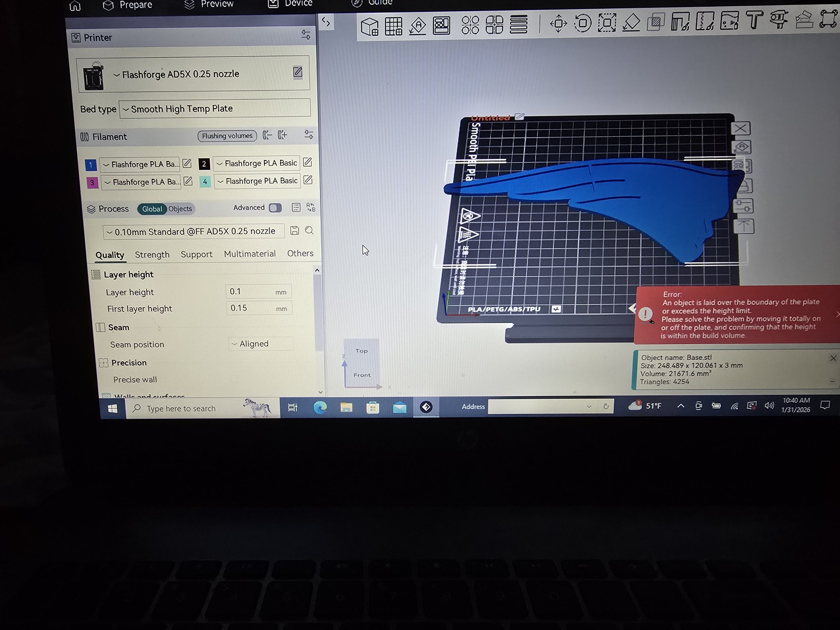
Task: Click compare presets icon next to Advanced
Action: pos(311,207)
